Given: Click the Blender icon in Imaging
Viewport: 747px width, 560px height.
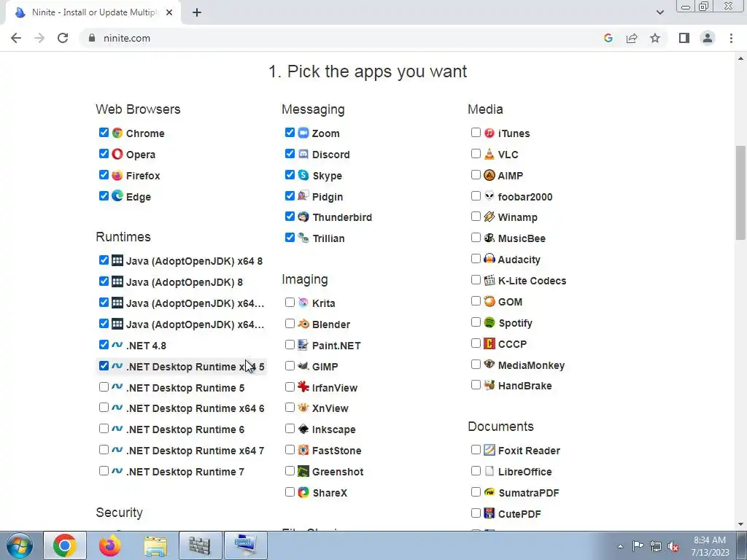Looking at the screenshot, I should pos(303,324).
